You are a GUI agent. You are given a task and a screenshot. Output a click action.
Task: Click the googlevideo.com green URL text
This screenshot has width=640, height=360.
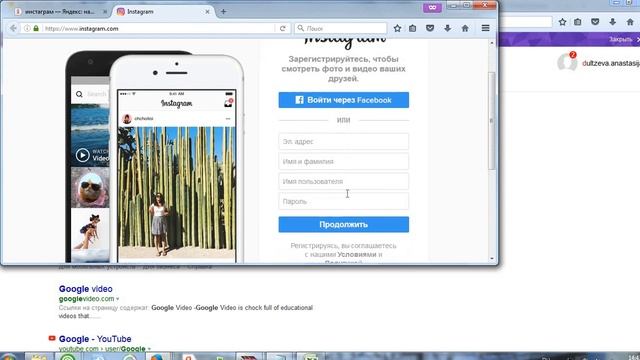tap(87, 299)
